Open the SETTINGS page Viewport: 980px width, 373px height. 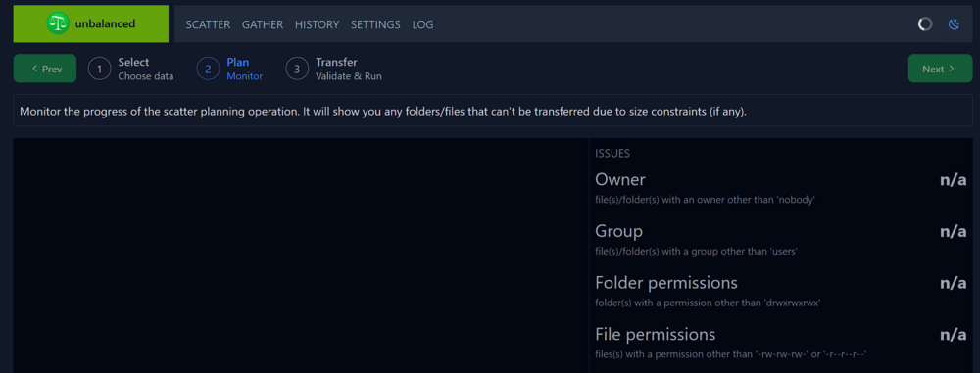click(375, 25)
